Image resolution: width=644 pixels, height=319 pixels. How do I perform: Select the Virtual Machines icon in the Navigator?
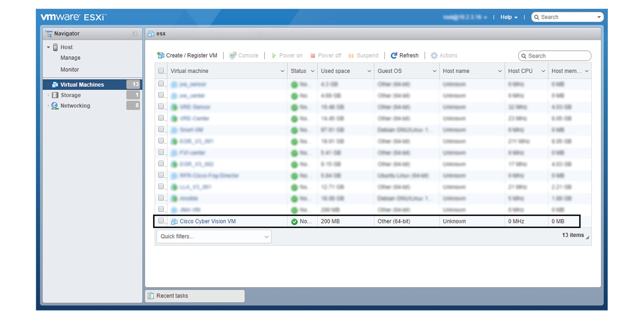[55, 84]
